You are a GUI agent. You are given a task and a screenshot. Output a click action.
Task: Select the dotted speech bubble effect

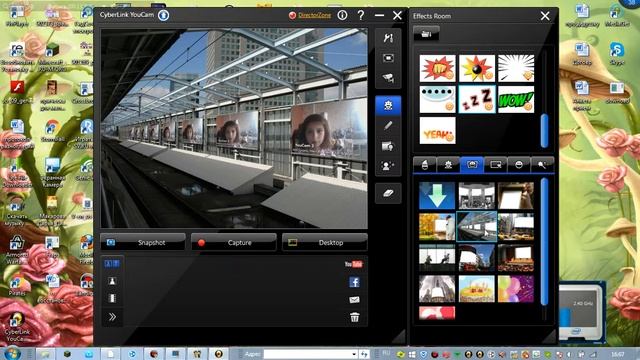tap(437, 99)
